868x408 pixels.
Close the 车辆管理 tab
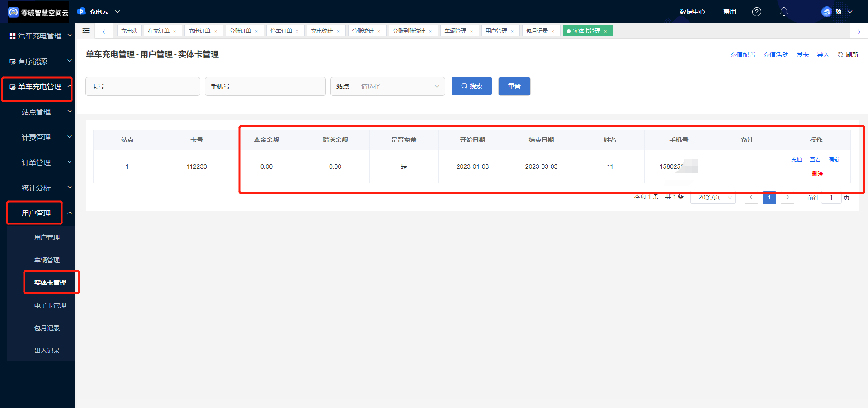coord(472,31)
